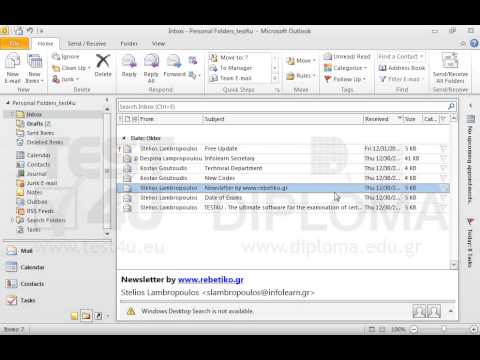
Task: Create a New E-mail message
Action: point(13,69)
